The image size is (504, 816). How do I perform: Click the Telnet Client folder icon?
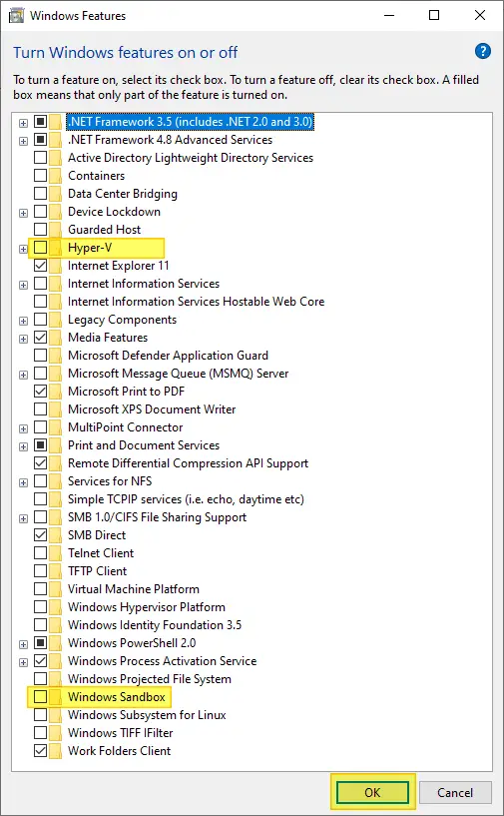(56, 552)
